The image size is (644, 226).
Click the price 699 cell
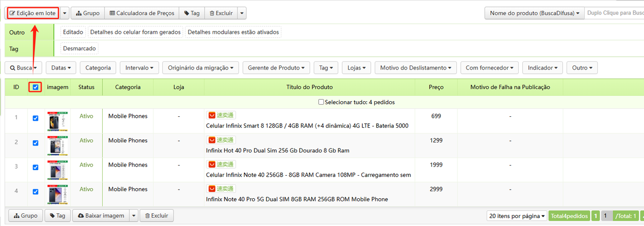click(436, 116)
